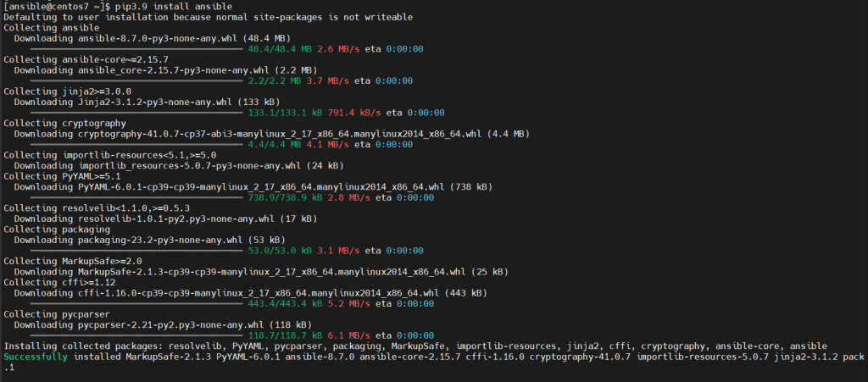Click the PyYAML-6.0.1 wheel filename

261,187
